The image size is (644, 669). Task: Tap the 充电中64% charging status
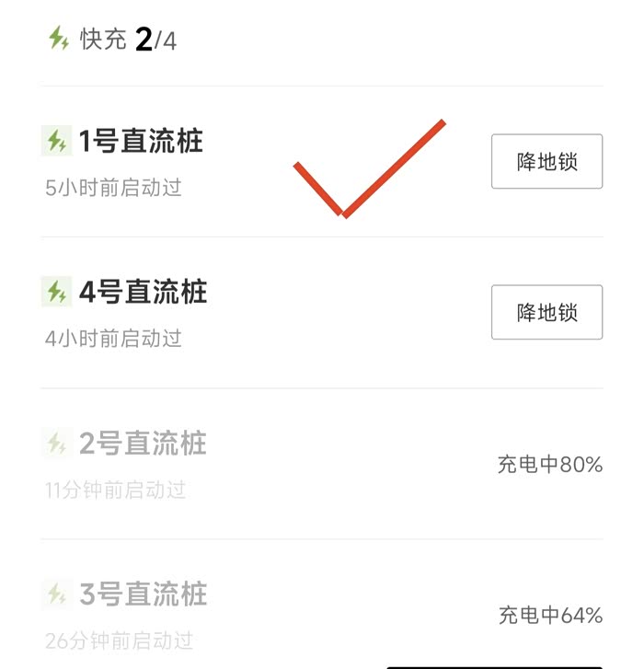[x=550, y=616]
